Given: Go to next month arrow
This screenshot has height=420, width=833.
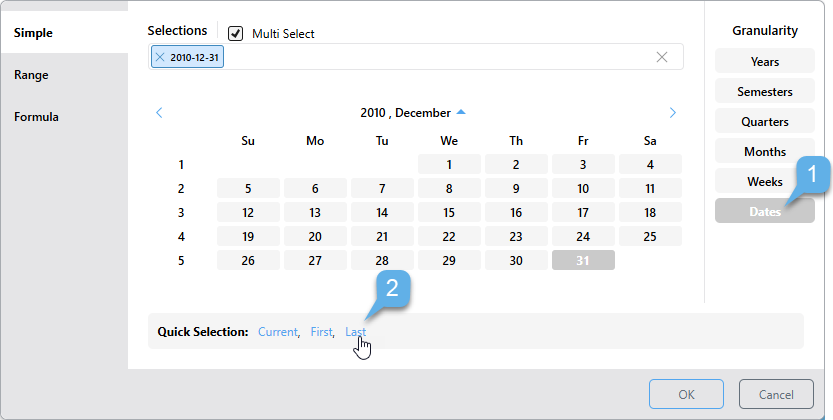Looking at the screenshot, I should tap(672, 113).
